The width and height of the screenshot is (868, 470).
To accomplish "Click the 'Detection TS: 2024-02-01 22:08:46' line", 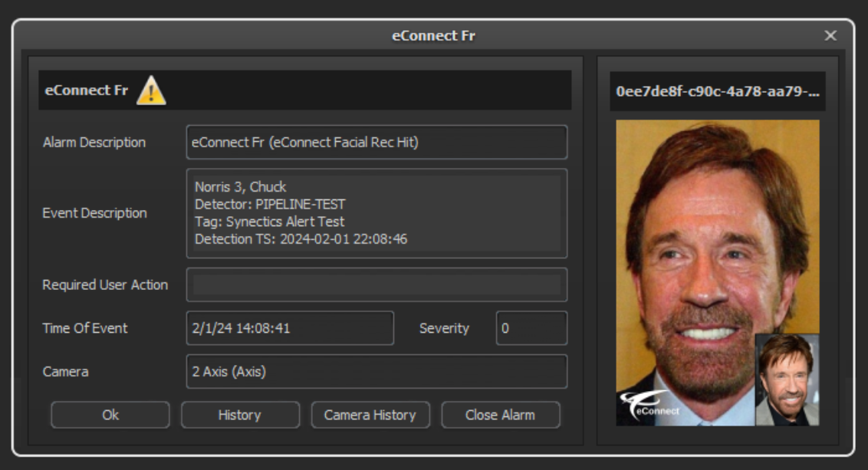I will click(301, 239).
